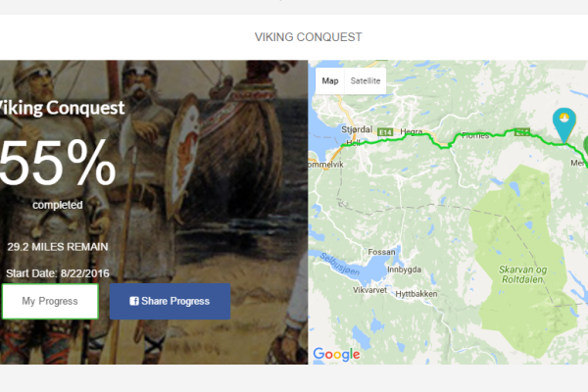Click the green route line near Flornes
The height and width of the screenshot is (392, 588).
[x=475, y=133]
